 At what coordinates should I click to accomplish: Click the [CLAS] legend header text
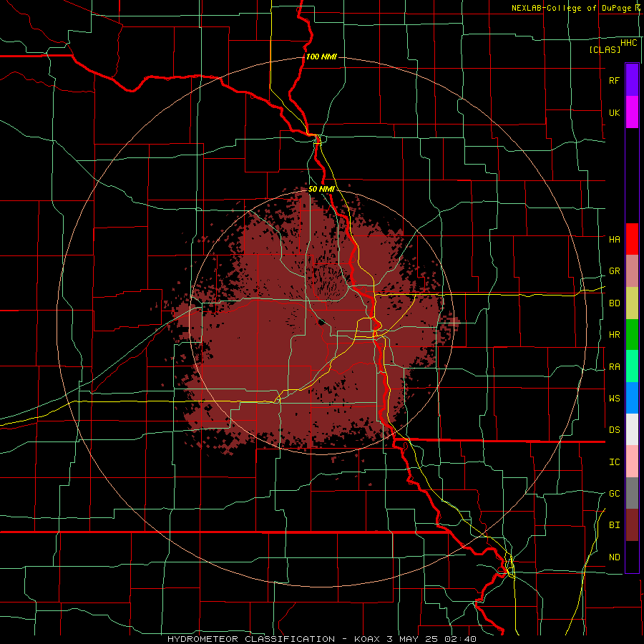click(605, 49)
